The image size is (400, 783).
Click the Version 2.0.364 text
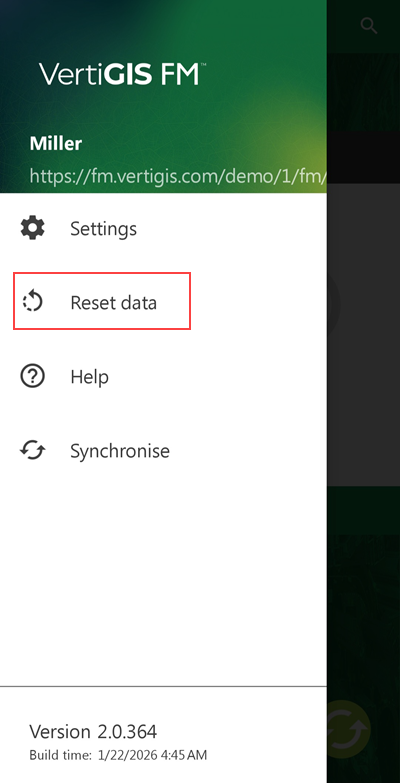click(x=93, y=732)
